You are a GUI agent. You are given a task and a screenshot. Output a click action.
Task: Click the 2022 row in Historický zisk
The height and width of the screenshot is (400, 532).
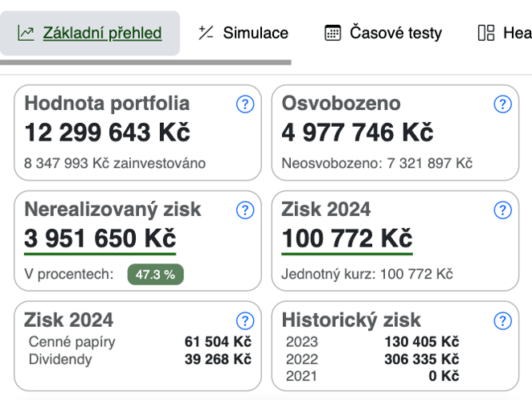pos(372,359)
